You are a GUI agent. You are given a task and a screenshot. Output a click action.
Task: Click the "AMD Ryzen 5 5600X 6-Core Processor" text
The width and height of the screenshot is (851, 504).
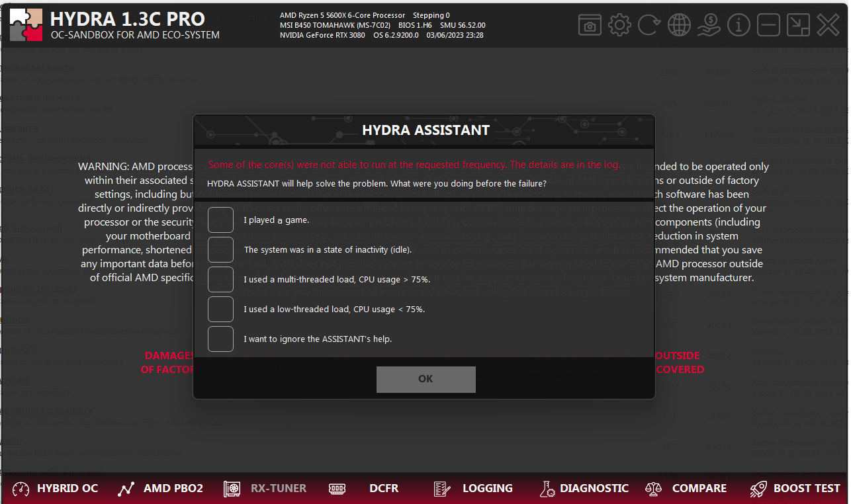pos(343,15)
